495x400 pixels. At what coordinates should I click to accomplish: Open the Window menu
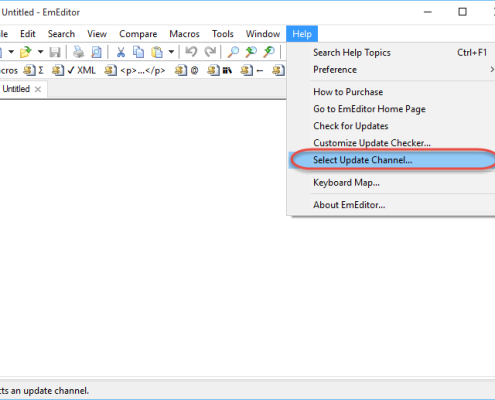263,34
